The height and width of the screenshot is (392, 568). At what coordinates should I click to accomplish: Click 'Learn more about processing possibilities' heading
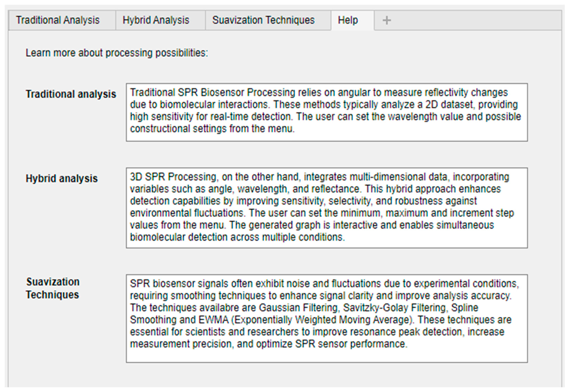pos(117,53)
